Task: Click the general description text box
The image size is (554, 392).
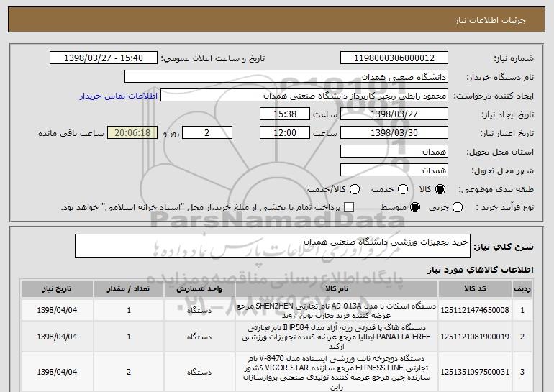Action: coord(273,246)
